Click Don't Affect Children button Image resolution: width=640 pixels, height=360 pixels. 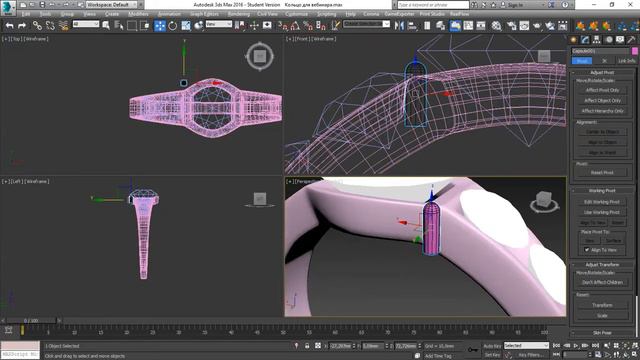coord(602,282)
